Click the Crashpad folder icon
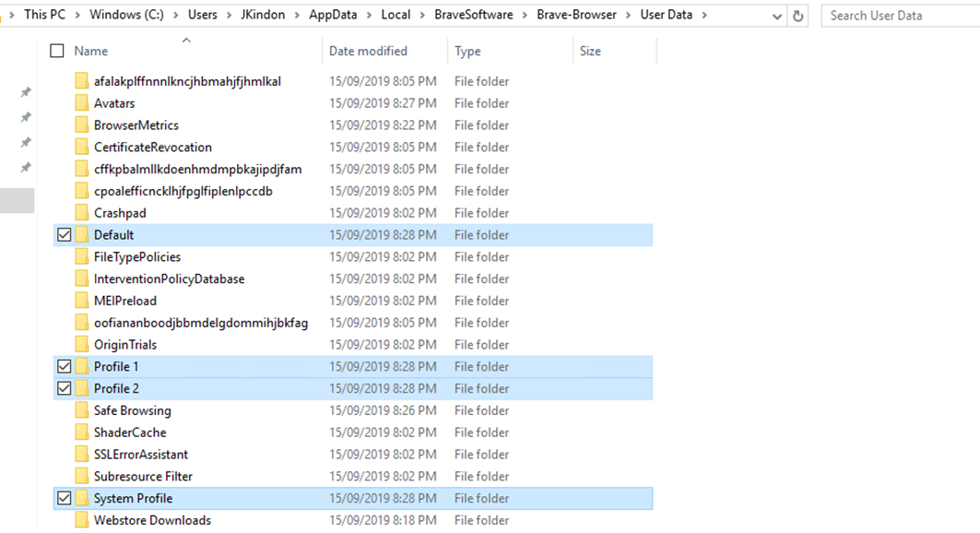The height and width of the screenshot is (533, 980). pos(82,212)
